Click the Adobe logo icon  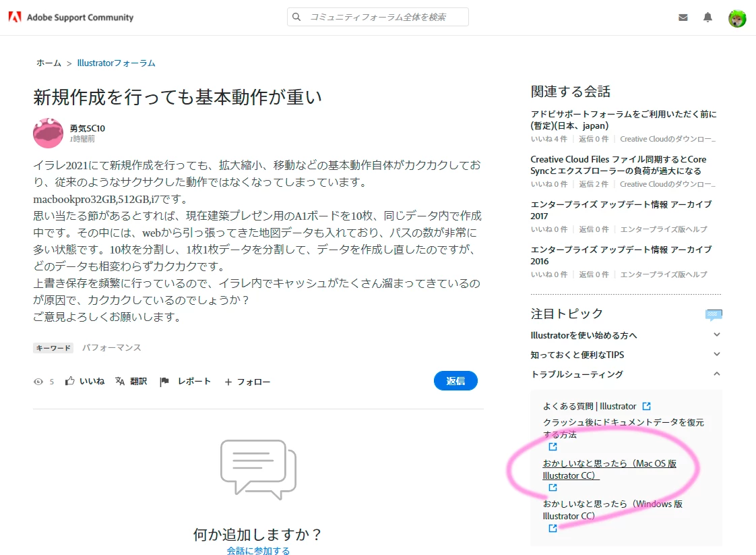coord(15,18)
